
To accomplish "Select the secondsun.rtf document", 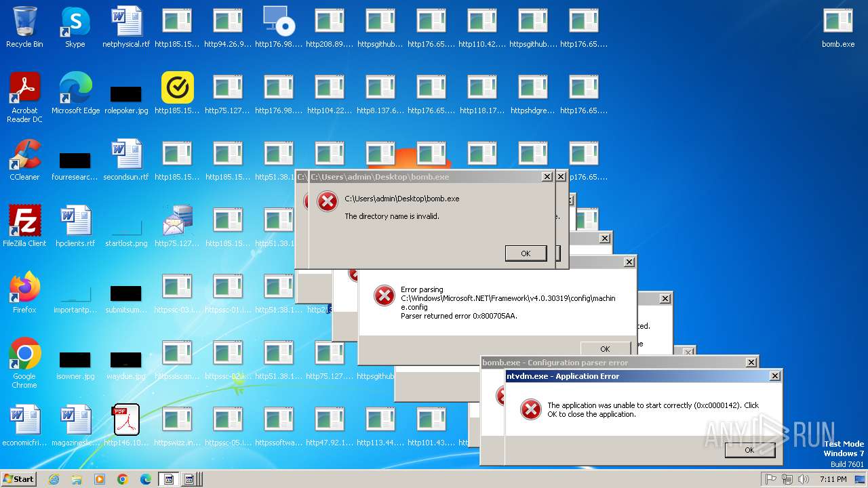I will (126, 160).
